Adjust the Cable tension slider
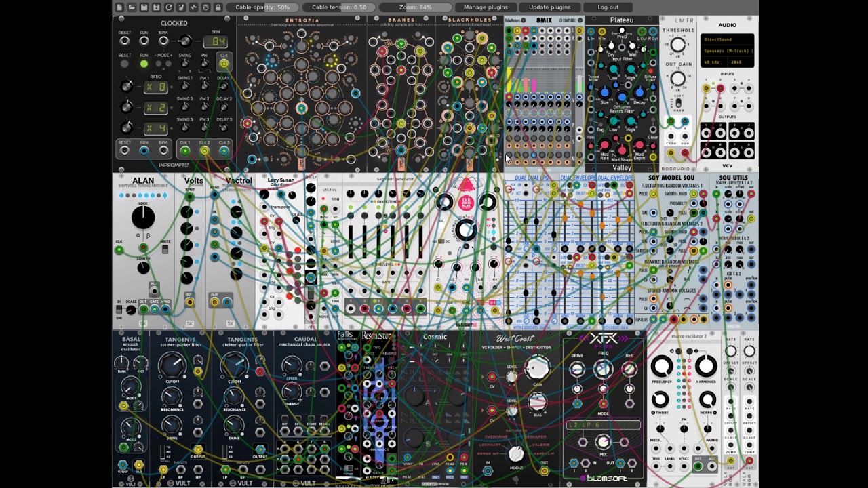The image size is (868, 488). tap(339, 7)
